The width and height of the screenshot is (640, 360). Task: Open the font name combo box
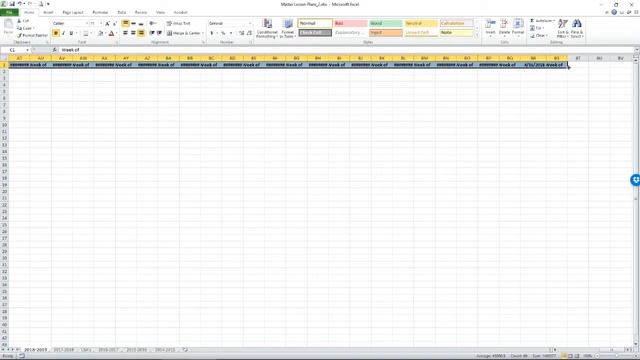pyautogui.click(x=70, y=24)
